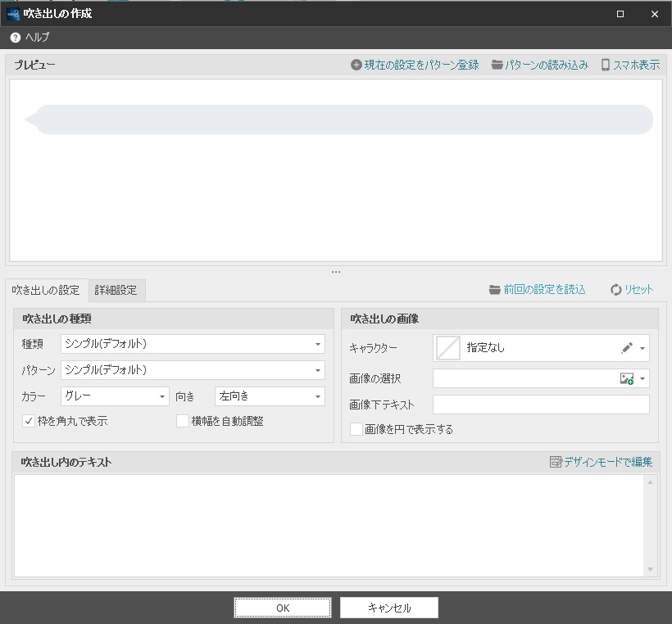Select the 吹き出しの設定 tab
The height and width of the screenshot is (624, 672).
[46, 291]
